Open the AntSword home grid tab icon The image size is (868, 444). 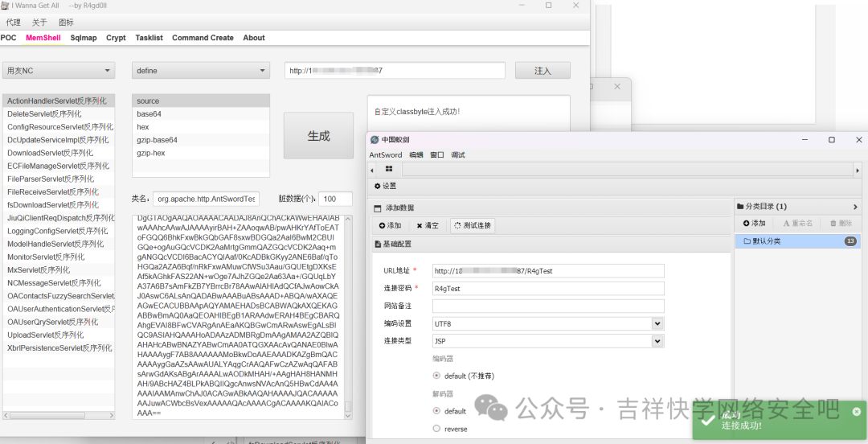point(389,169)
